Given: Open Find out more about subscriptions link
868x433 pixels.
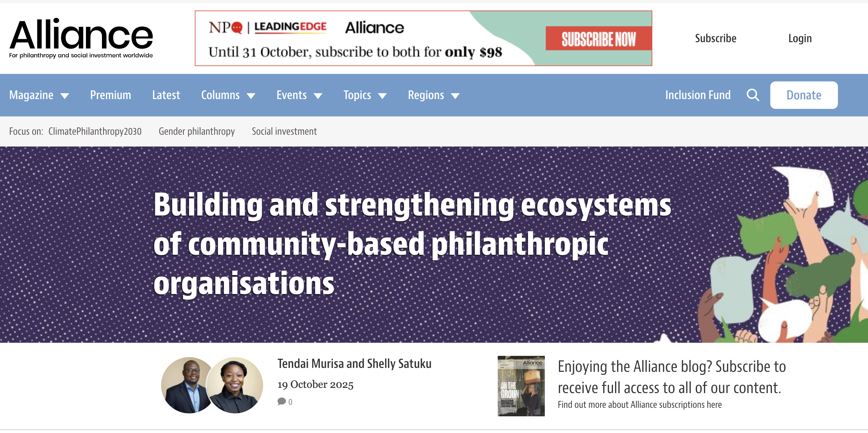Looking at the screenshot, I should click(x=639, y=404).
